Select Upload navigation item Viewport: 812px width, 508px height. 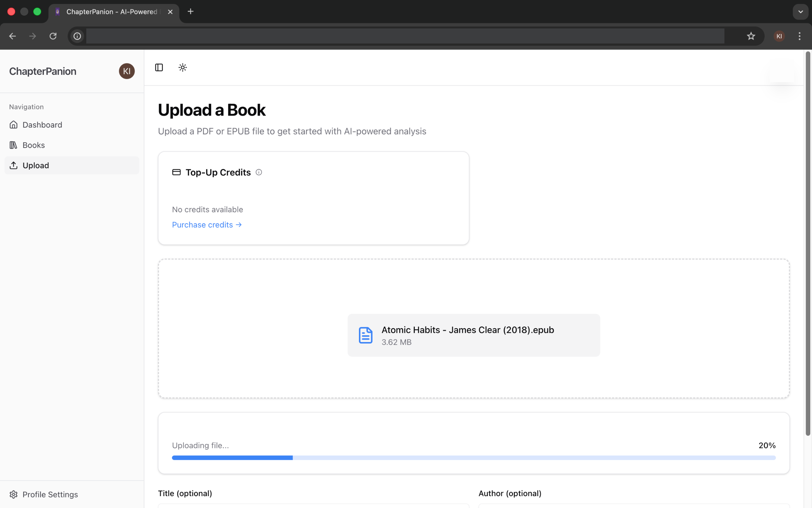36,165
